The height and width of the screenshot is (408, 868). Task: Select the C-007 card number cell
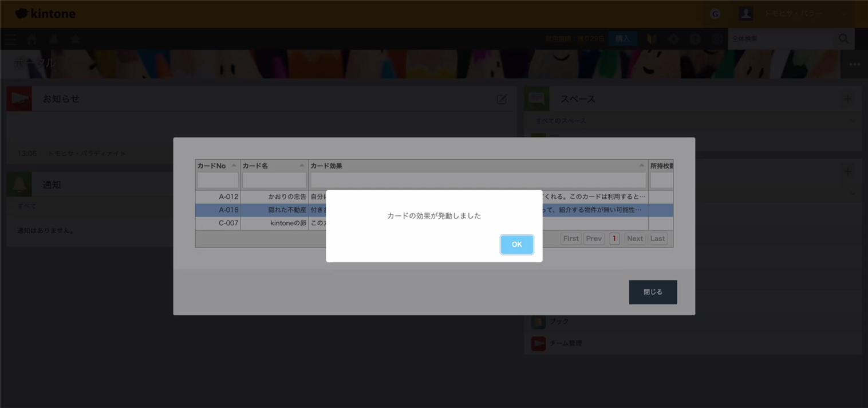pyautogui.click(x=218, y=223)
